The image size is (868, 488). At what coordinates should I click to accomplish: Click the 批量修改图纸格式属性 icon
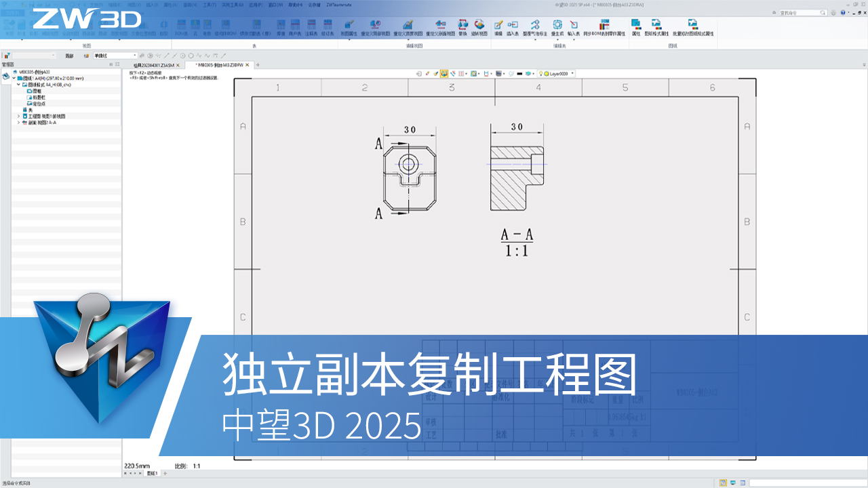(692, 25)
